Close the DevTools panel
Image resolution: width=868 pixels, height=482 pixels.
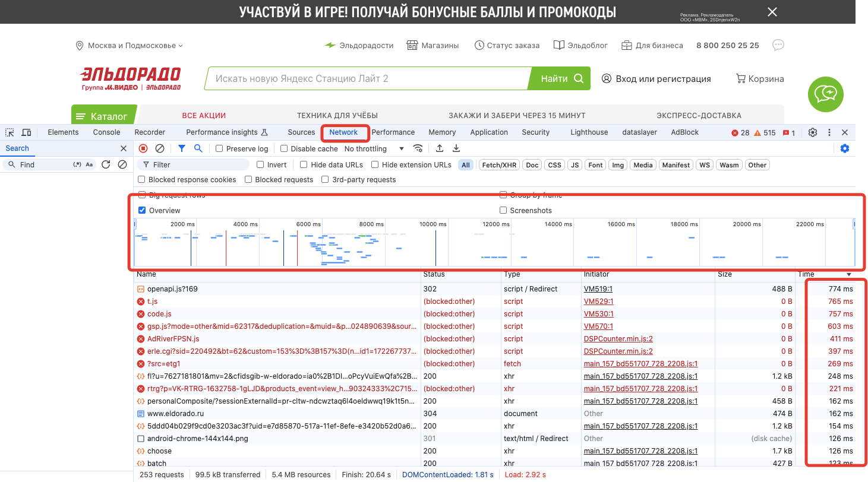pyautogui.click(x=845, y=132)
